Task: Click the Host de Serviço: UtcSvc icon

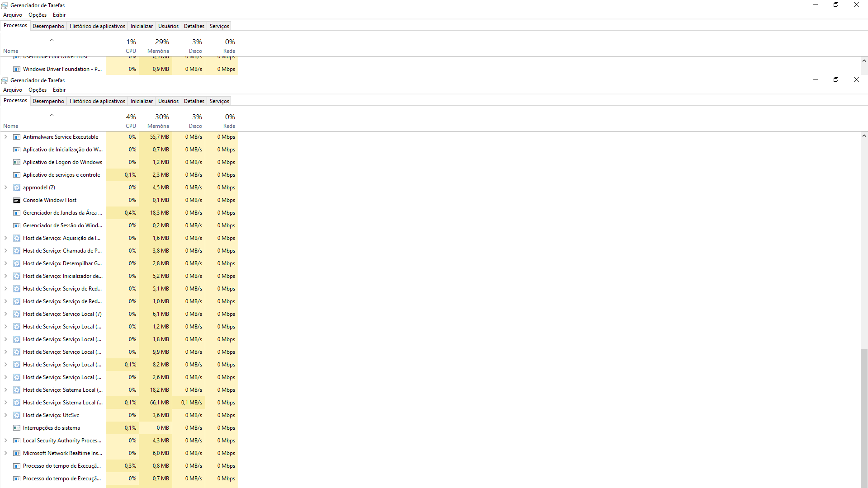Action: tap(17, 415)
